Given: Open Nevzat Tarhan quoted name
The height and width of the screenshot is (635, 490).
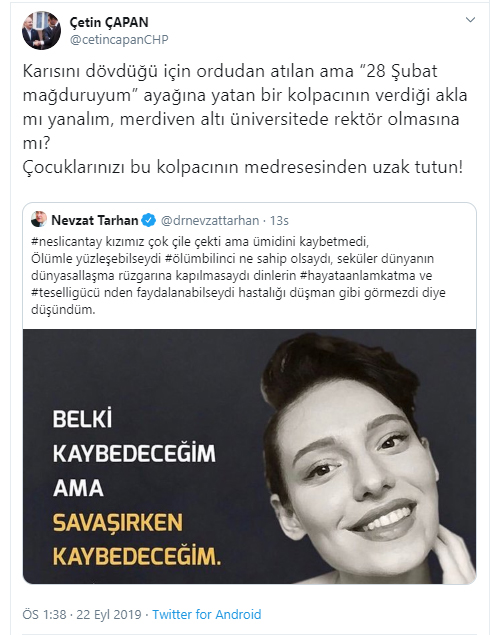Looking at the screenshot, I should tap(95, 220).
